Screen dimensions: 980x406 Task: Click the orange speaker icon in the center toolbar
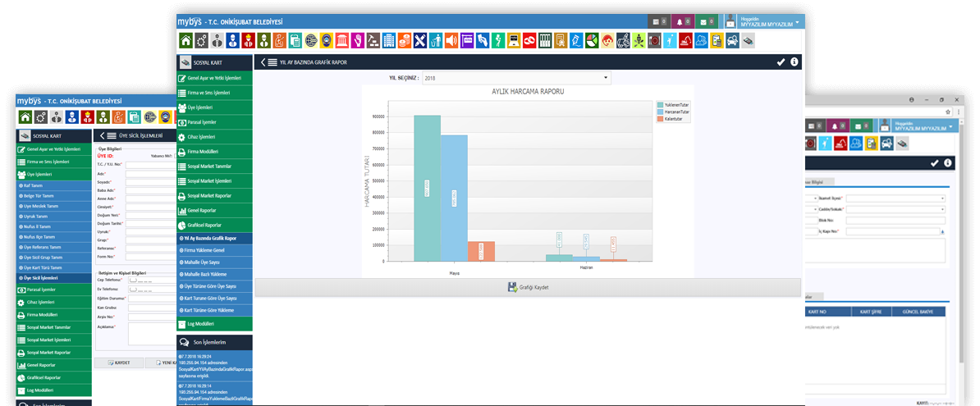[451, 41]
